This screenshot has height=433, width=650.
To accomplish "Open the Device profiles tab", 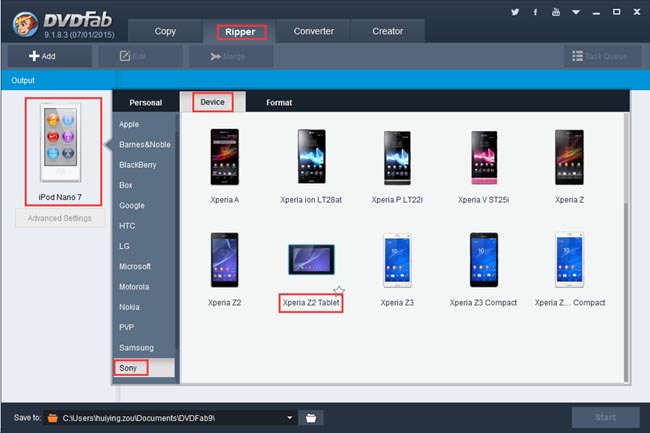I will coord(212,102).
